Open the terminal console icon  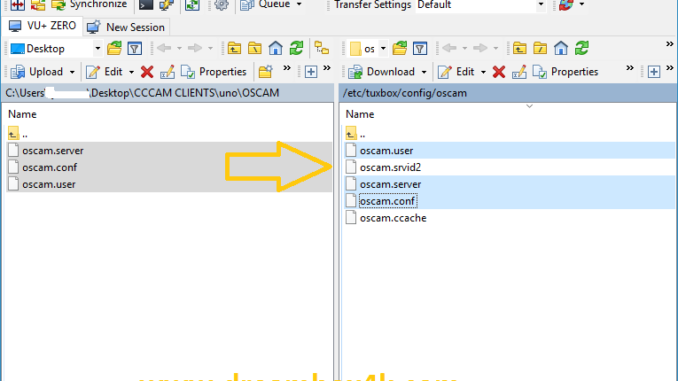146,5
